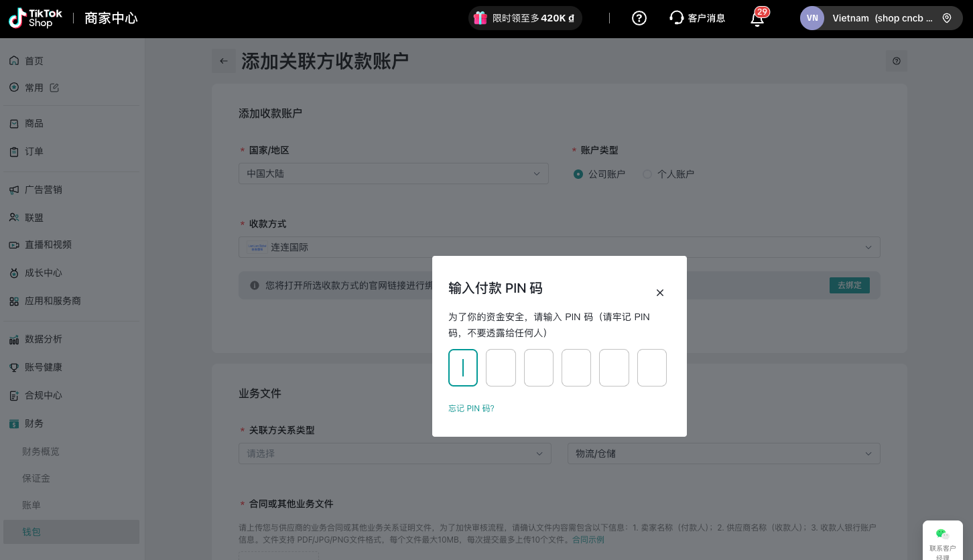Screen dimensions: 973x560
Task: Open 数据分析 in the sidebar
Action: pyautogui.click(x=44, y=339)
